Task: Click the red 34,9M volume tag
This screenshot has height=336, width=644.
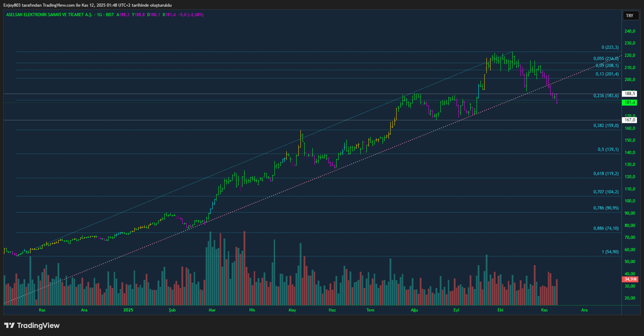Action: (630, 280)
